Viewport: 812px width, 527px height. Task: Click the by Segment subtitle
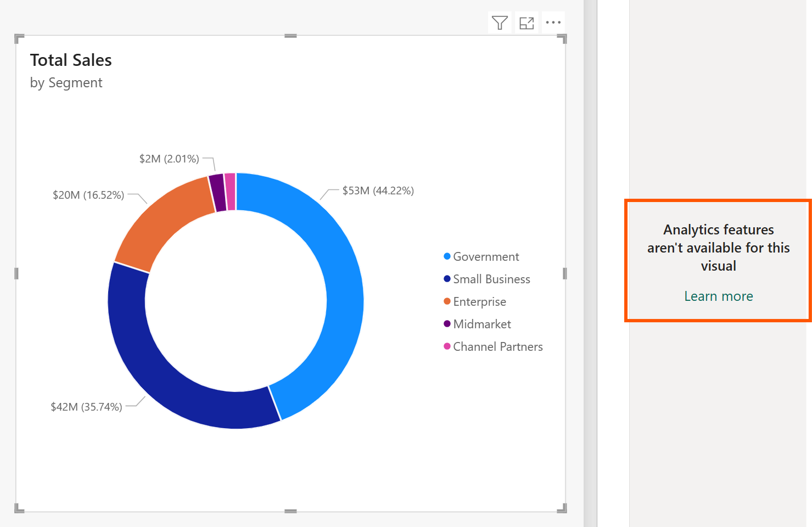point(66,82)
